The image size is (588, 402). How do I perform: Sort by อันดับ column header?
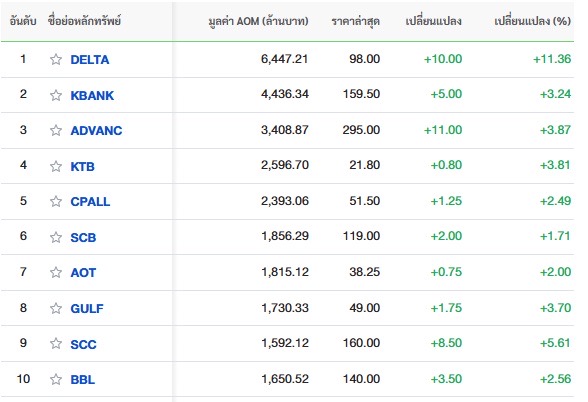23,21
